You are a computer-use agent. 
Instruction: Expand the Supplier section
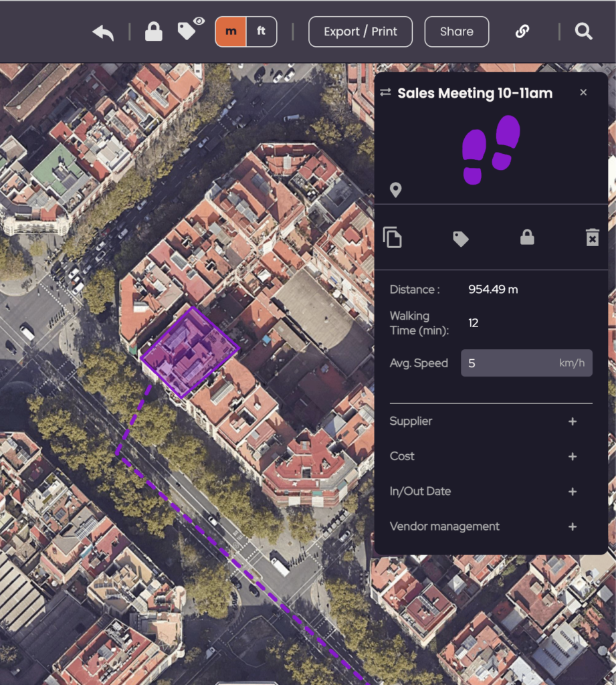(x=572, y=421)
